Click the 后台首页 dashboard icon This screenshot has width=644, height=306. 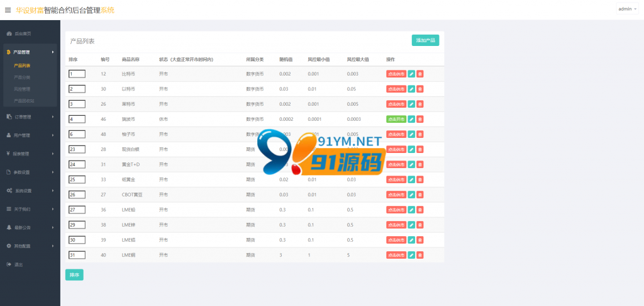click(9, 34)
